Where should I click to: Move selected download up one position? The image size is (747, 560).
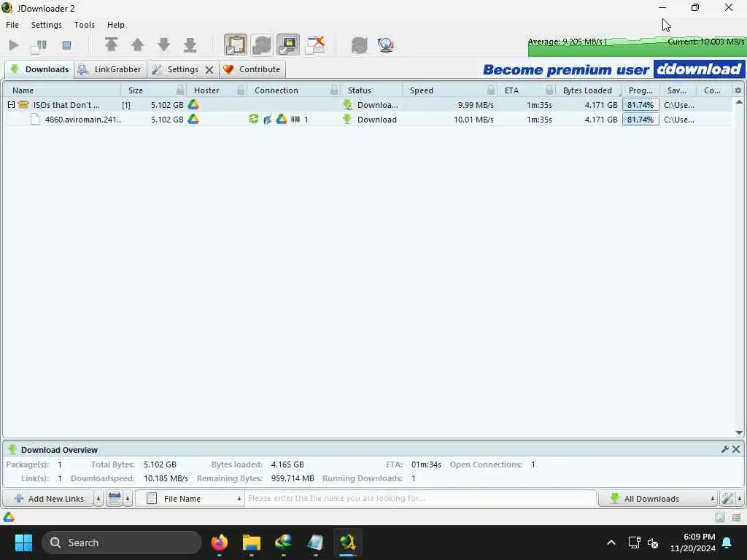(138, 44)
